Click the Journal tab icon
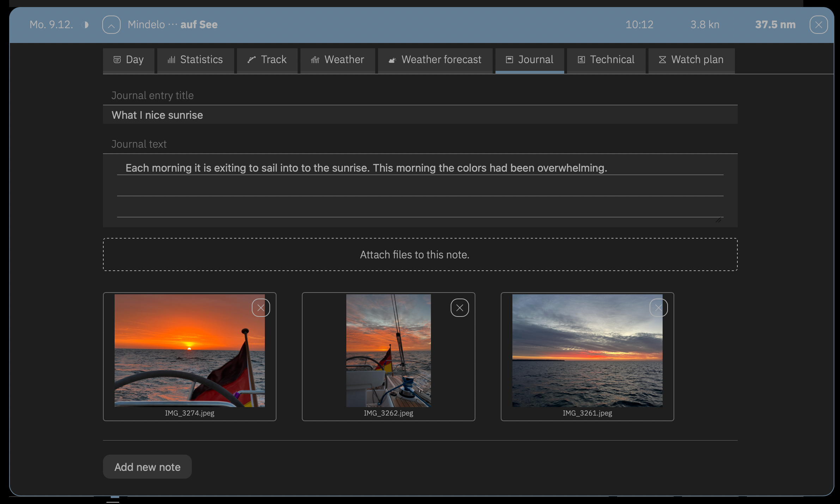840x504 pixels. (509, 60)
